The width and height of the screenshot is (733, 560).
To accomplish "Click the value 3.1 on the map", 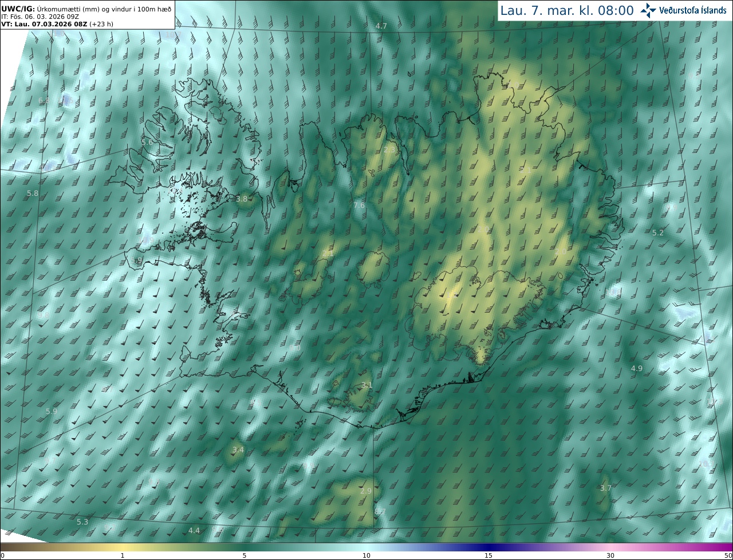I will click(x=367, y=385).
